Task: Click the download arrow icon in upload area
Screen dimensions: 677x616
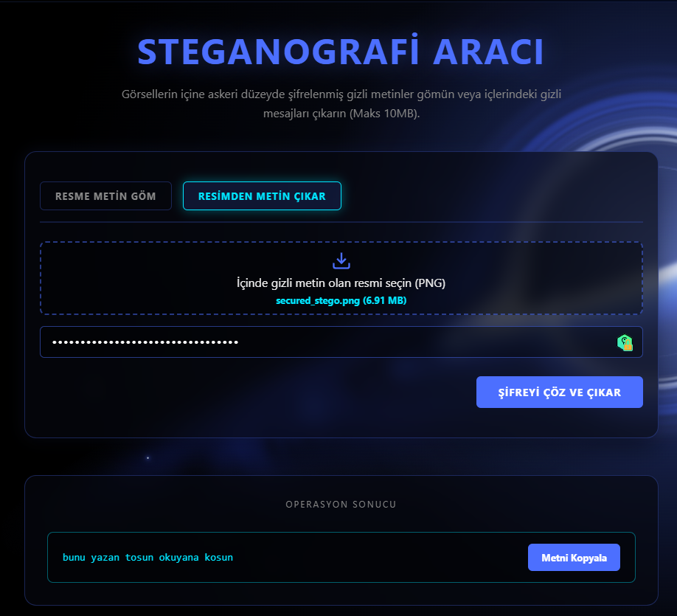Action: (x=341, y=261)
